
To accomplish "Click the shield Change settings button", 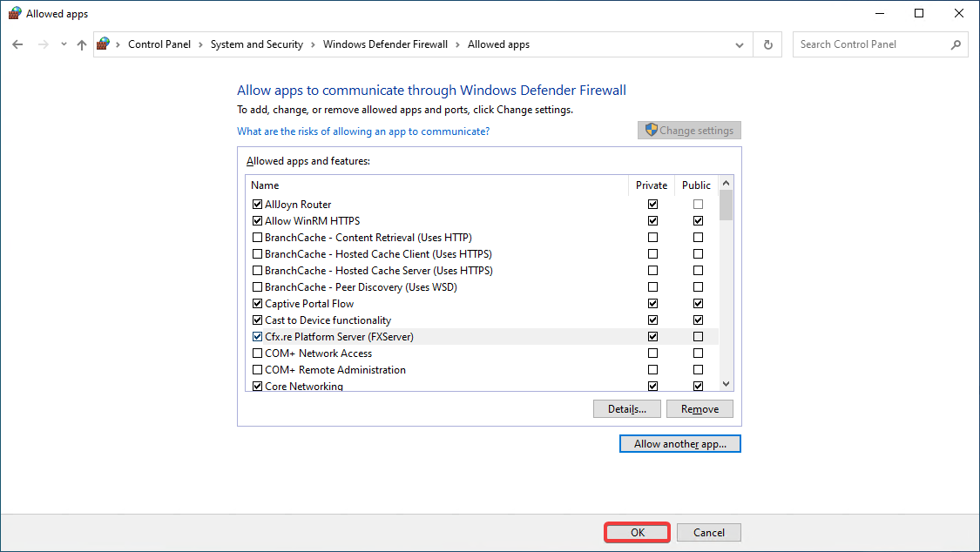I will tap(689, 130).
